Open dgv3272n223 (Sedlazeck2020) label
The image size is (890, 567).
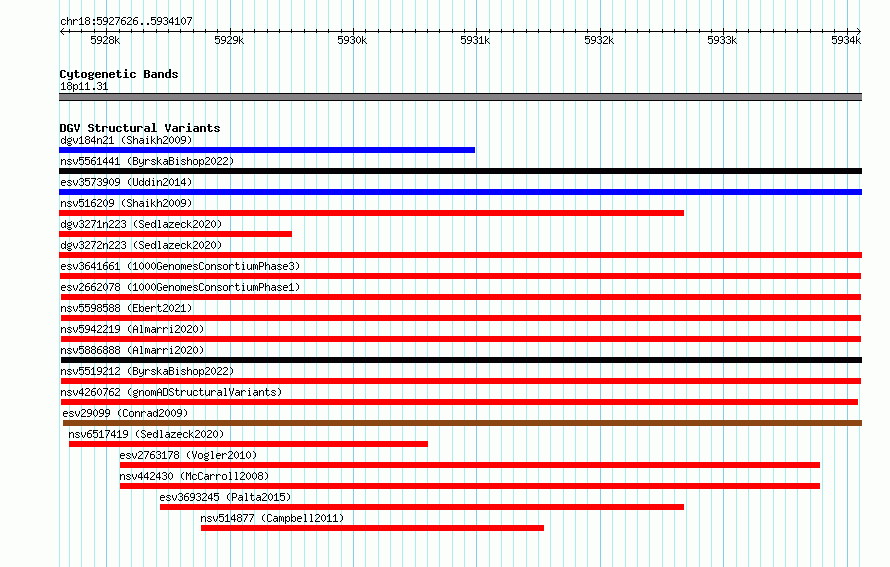[141, 245]
